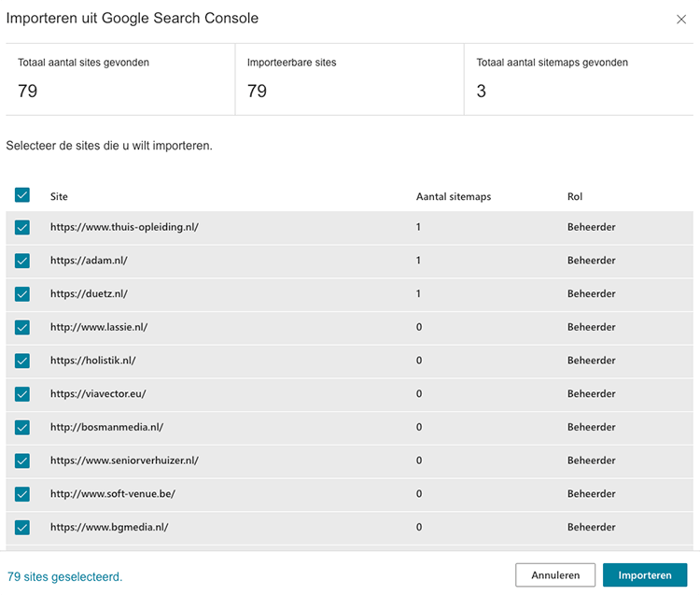This screenshot has width=700, height=595.
Task: Select the https://www.bgmedia.nl/ URL text
Action: (109, 527)
